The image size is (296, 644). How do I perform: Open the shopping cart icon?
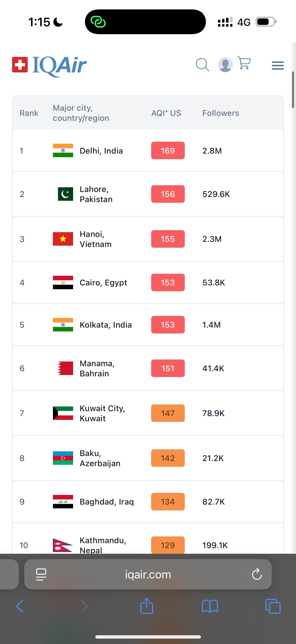[x=244, y=63]
